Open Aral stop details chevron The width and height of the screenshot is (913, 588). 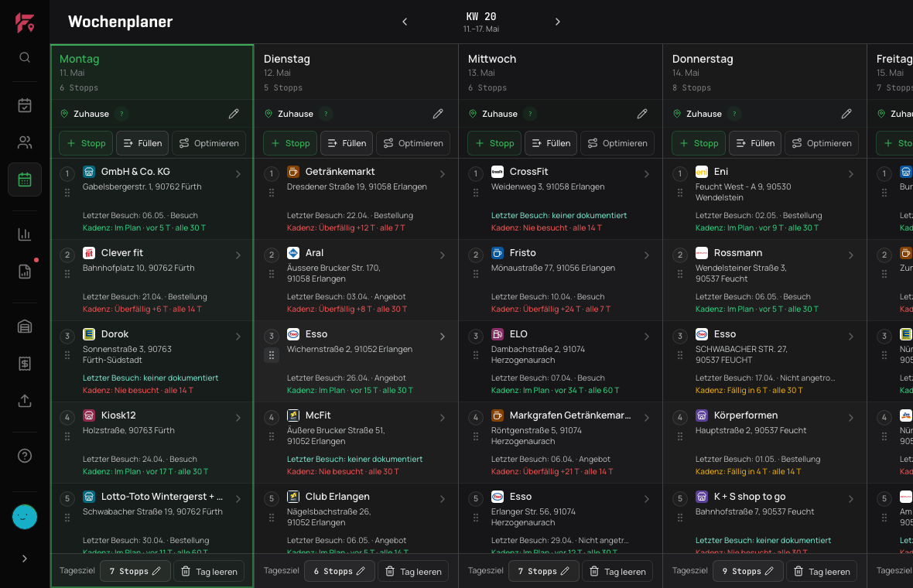click(443, 255)
